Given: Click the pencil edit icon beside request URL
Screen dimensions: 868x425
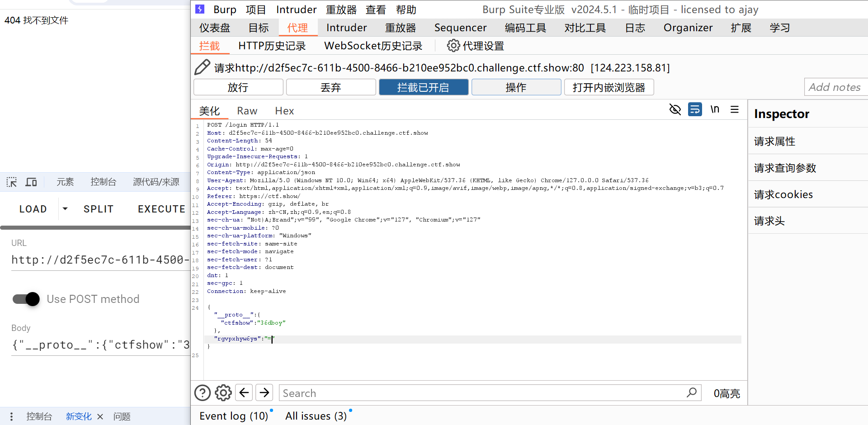Looking at the screenshot, I should 202,67.
